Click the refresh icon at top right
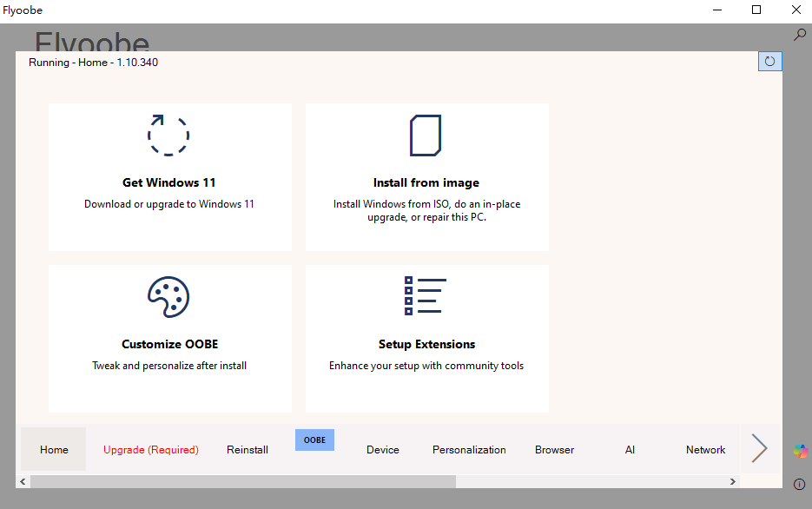This screenshot has height=509, width=812. (x=769, y=61)
